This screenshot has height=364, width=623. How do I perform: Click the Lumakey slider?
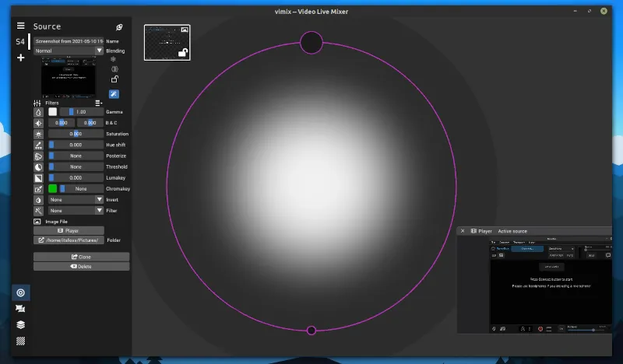[x=76, y=178]
